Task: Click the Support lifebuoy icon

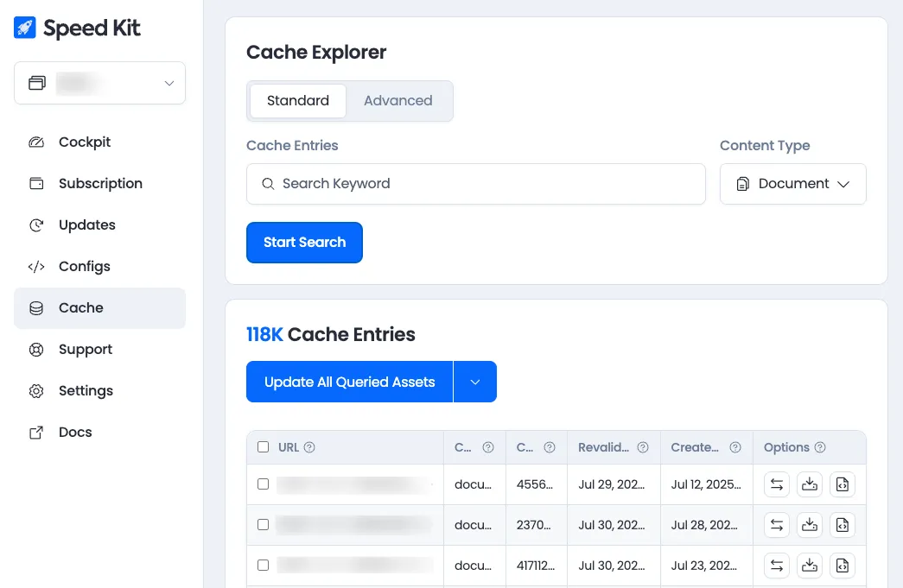Action: 36,349
